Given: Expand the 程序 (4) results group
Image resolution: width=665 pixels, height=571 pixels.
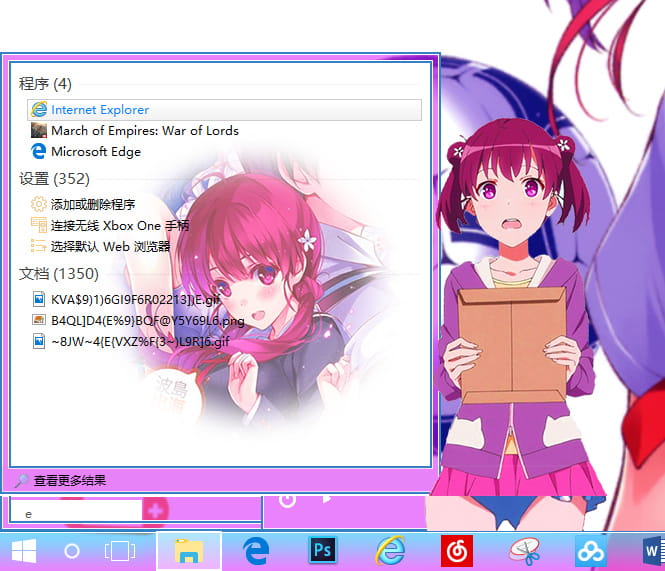Looking at the screenshot, I should point(46,84).
